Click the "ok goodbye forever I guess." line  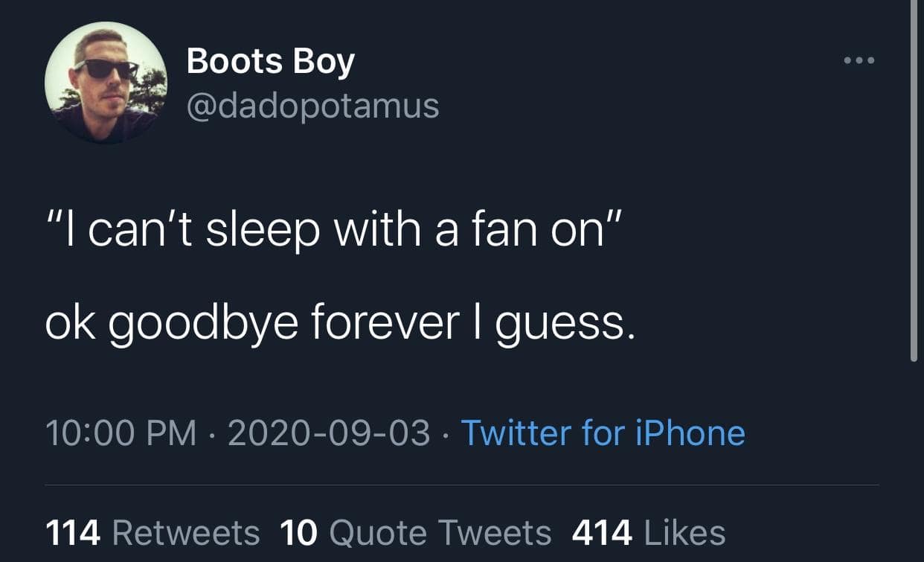(x=341, y=324)
